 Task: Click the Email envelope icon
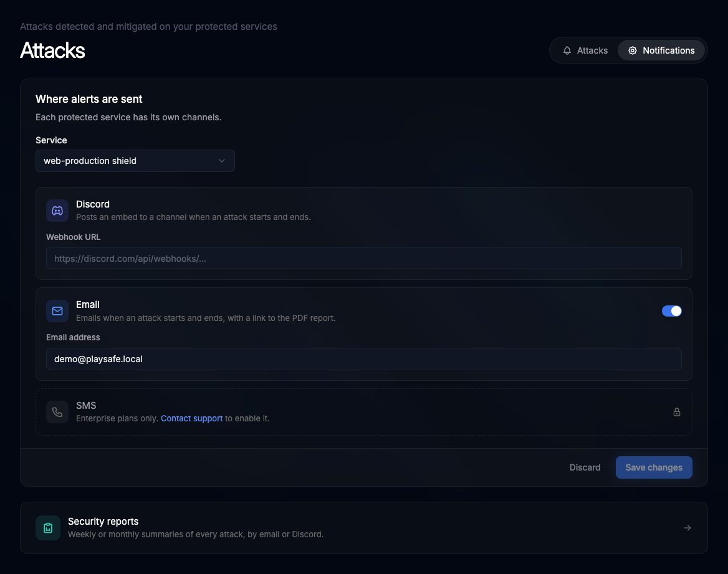(57, 311)
